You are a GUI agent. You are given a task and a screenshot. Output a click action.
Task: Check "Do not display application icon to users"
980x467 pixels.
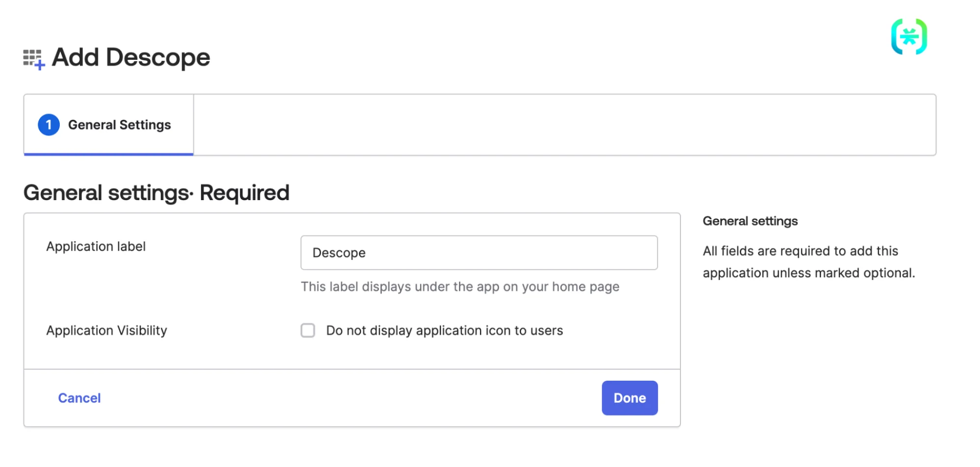pyautogui.click(x=308, y=331)
